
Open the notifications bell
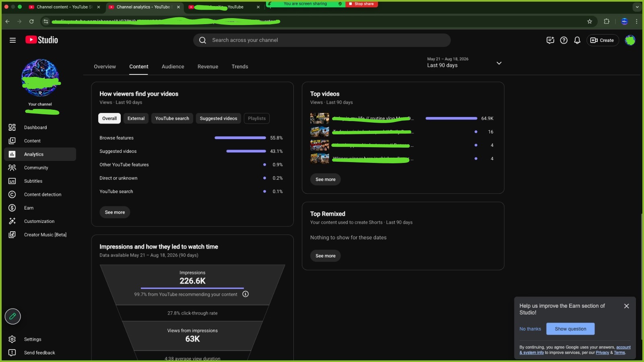click(577, 40)
